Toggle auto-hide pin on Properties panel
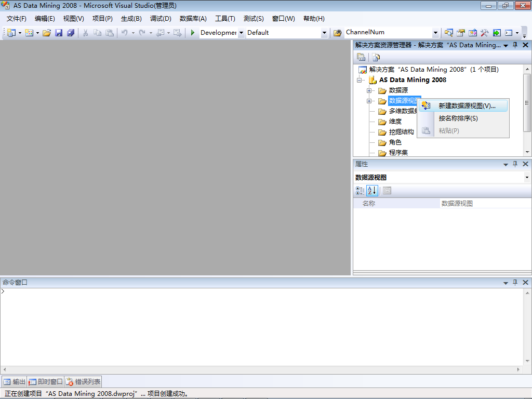This screenshot has height=399, width=532. point(515,164)
